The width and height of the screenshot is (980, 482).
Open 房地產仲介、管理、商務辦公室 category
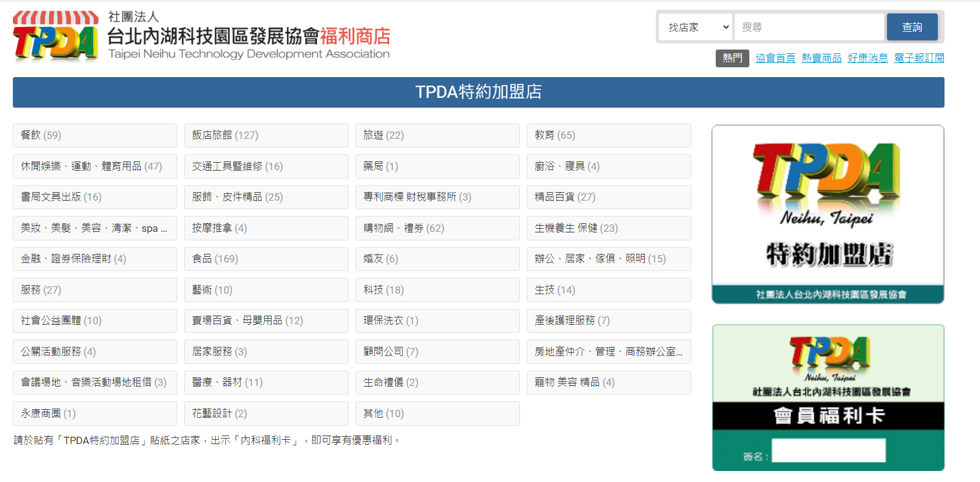(x=609, y=352)
